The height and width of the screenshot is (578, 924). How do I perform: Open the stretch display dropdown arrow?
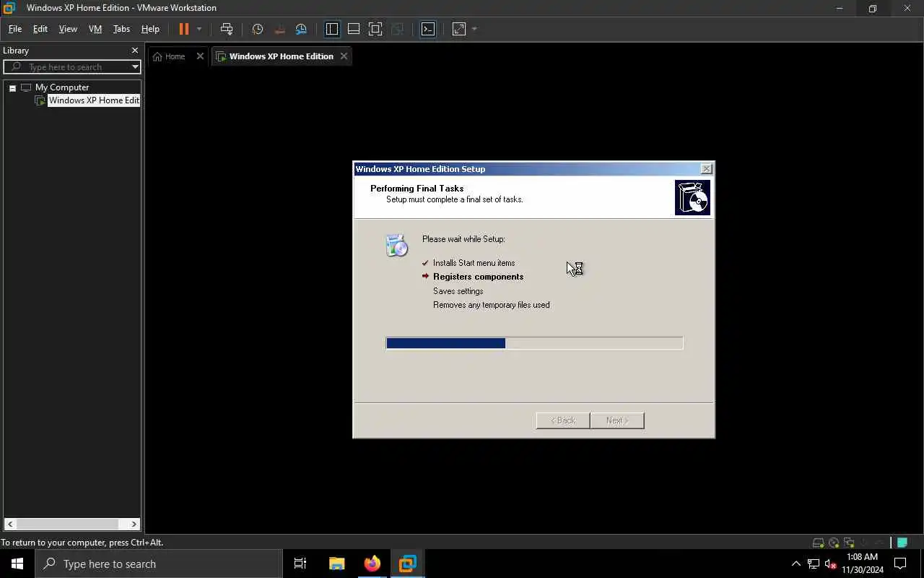[474, 29]
